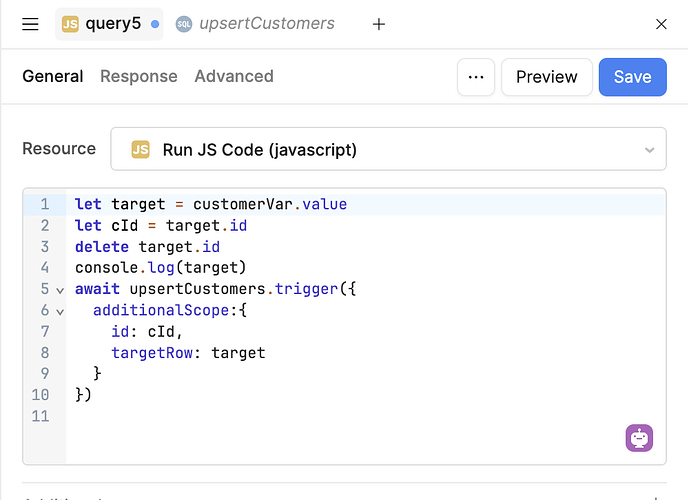Open the Advanced tab
688x500 pixels.
(234, 76)
